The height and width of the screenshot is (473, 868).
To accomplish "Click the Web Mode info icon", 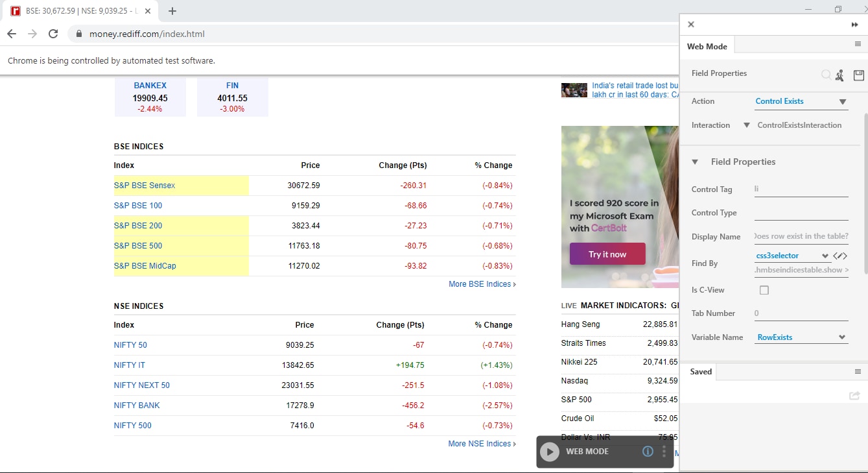I will click(648, 452).
